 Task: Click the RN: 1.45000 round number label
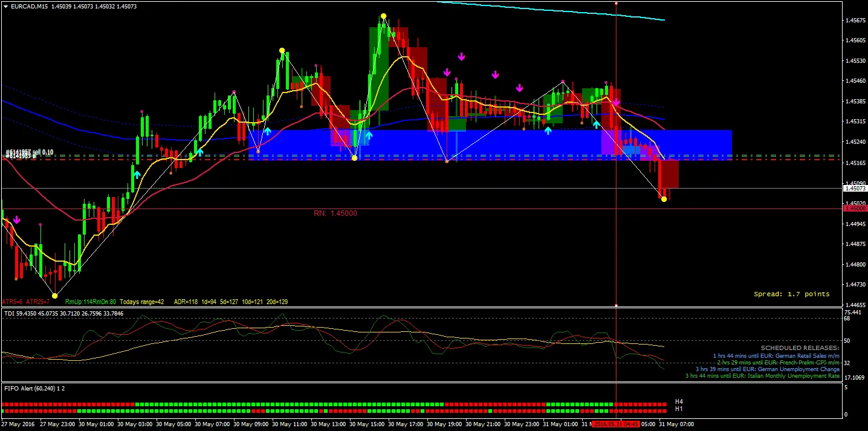click(335, 213)
